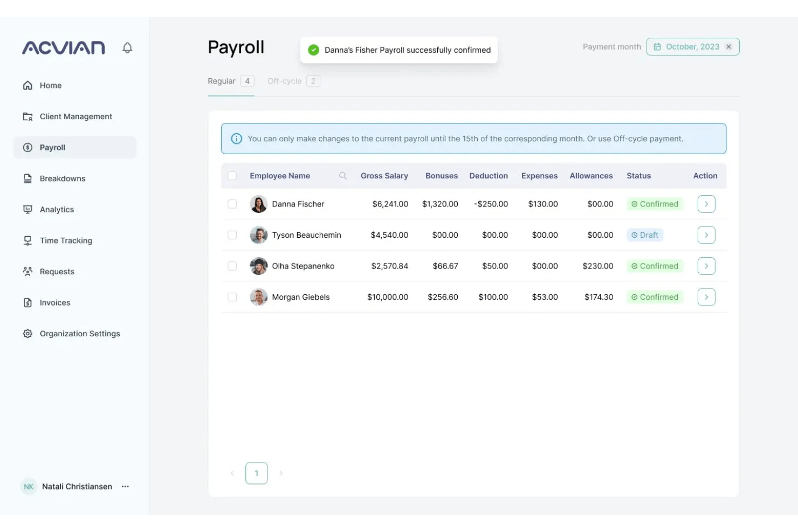Open Home in the sidebar
The width and height of the screenshot is (798, 532).
coord(74,85)
